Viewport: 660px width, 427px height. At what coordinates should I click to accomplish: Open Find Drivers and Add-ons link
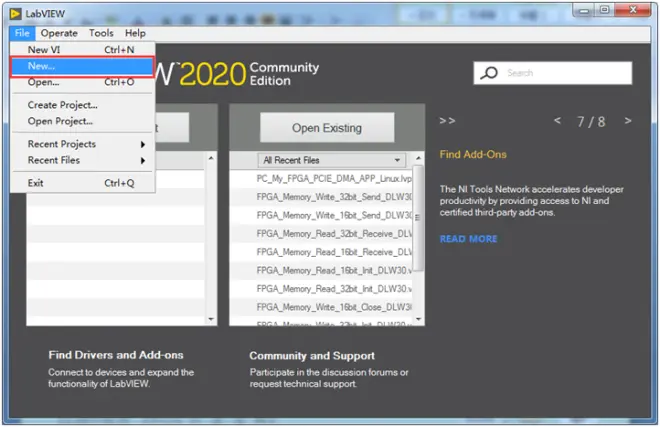(x=116, y=355)
